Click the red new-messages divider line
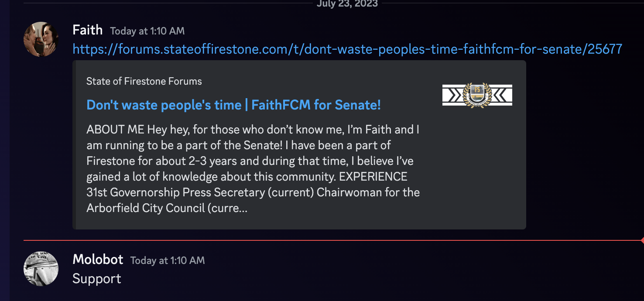This screenshot has width=644, height=301. [305, 240]
